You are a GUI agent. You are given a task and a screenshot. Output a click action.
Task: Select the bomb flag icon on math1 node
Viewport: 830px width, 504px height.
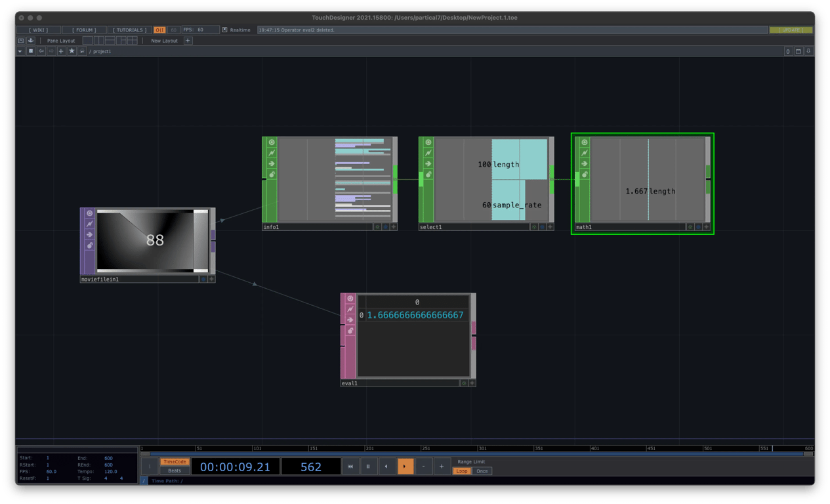[584, 175]
